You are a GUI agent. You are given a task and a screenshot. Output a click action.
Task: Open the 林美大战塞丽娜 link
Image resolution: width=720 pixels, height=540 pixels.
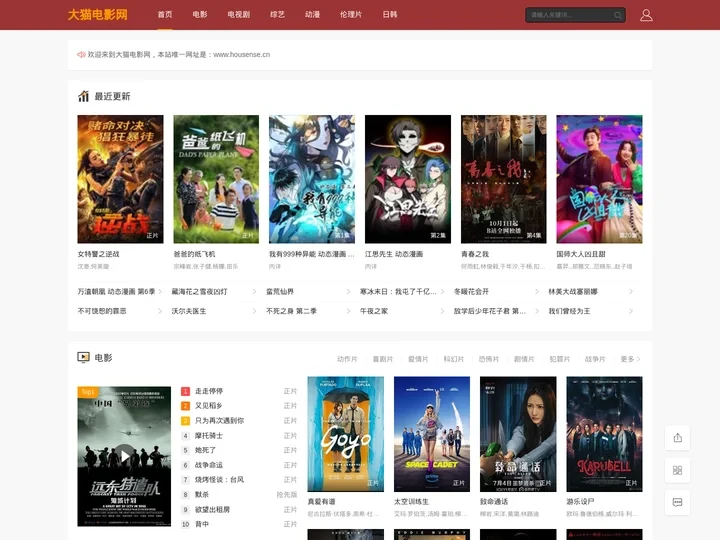point(573,292)
